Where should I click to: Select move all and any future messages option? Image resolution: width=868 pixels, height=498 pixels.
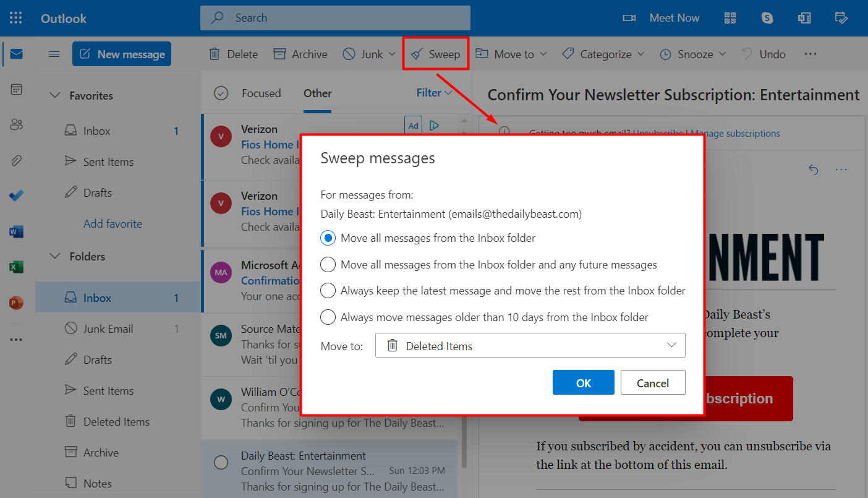(488, 265)
